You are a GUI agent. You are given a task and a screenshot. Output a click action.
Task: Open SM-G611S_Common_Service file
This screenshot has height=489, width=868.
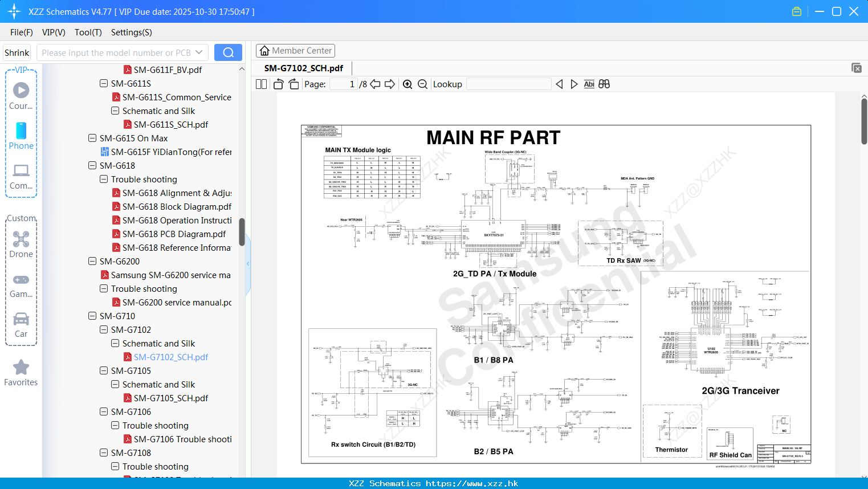coord(172,97)
